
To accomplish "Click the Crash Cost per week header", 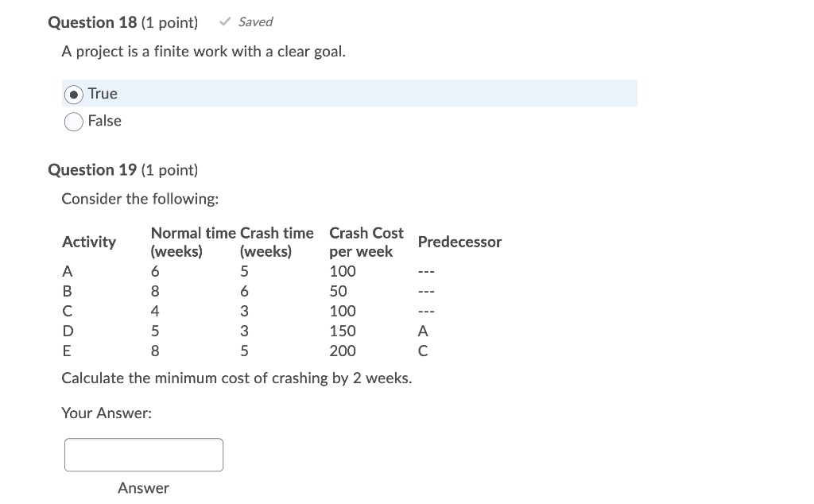I will [366, 242].
